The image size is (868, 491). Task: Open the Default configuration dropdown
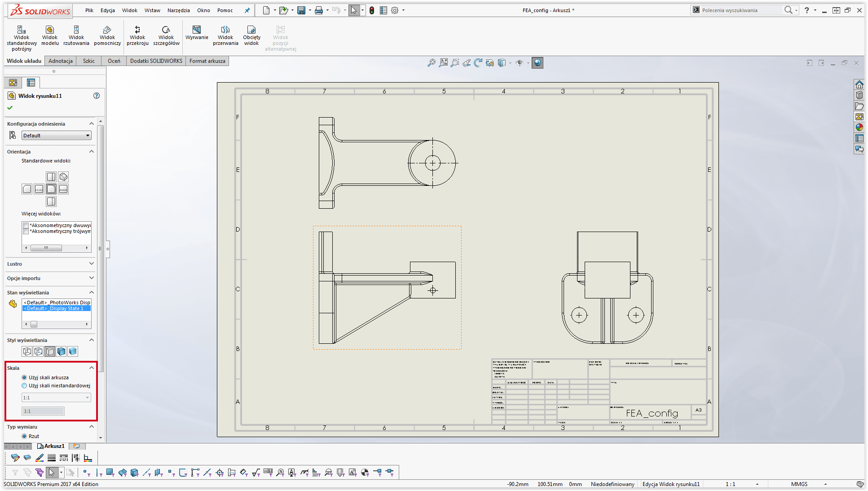(x=88, y=135)
